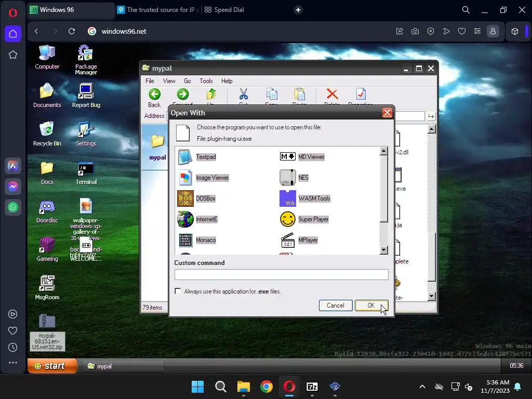
Task: Open a new Opera tab
Action: coord(298,10)
